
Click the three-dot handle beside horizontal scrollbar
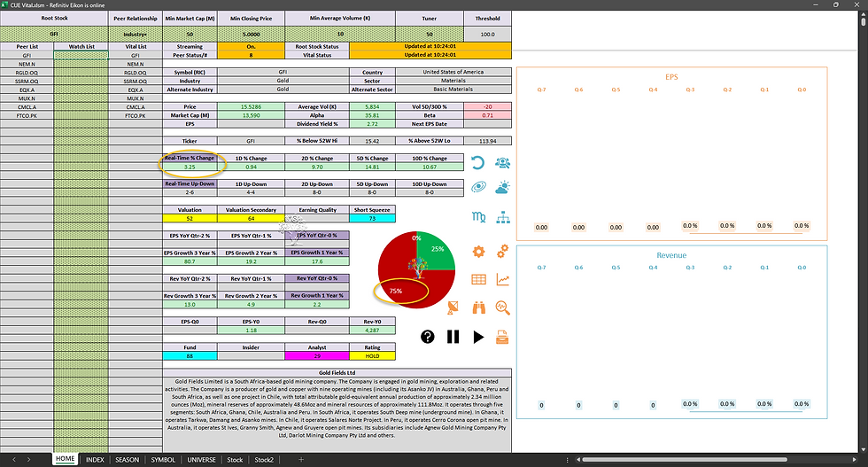[567, 460]
